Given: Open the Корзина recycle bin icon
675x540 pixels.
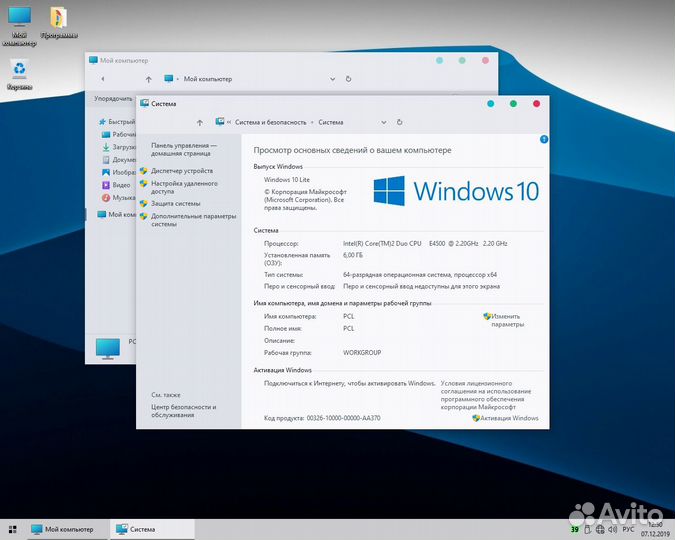Looking at the screenshot, I should click(x=19, y=74).
